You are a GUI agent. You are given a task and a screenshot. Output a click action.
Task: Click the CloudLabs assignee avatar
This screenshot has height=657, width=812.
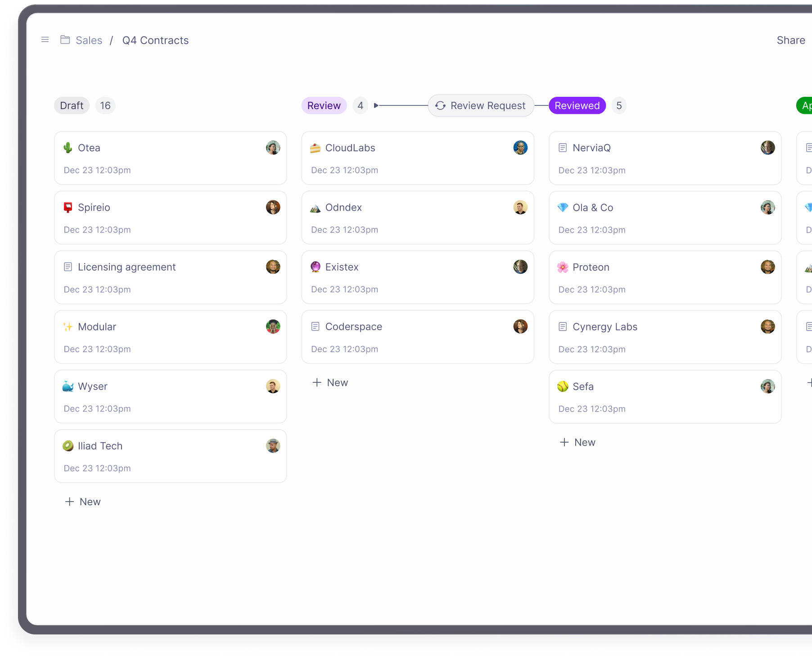(521, 148)
